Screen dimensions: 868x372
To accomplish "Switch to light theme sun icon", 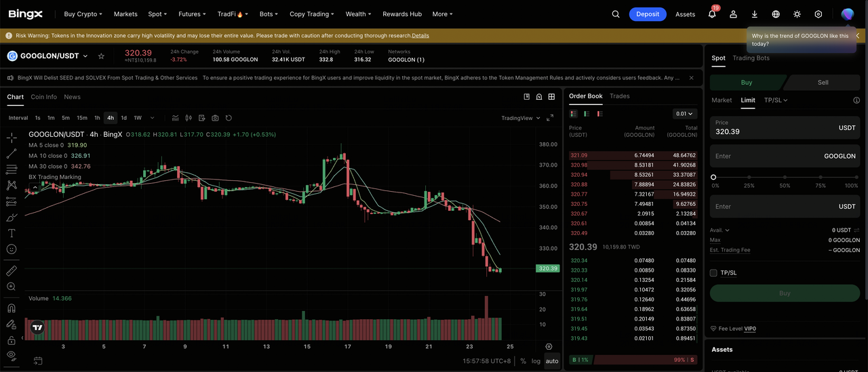I will point(797,14).
